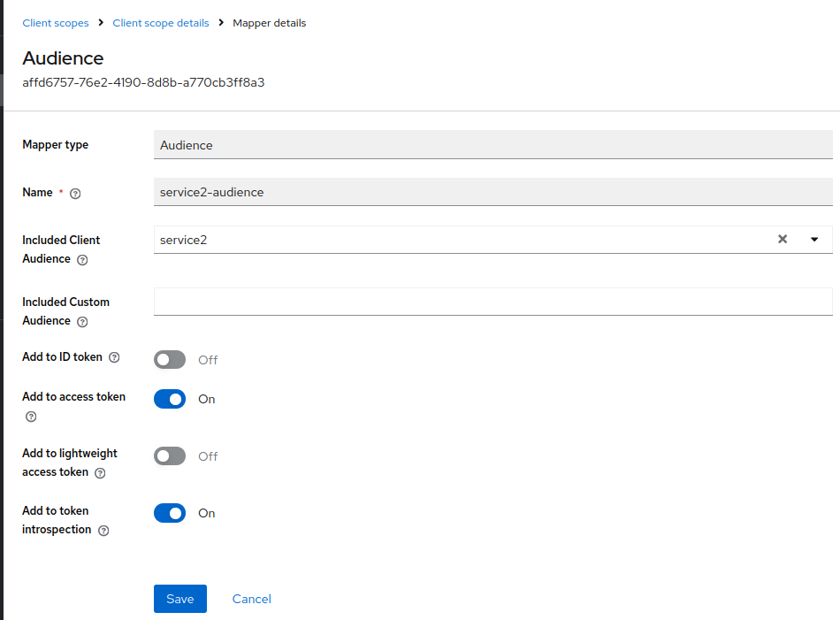The image size is (840, 620).
Task: Cancel the mapper changes
Action: pyautogui.click(x=251, y=599)
